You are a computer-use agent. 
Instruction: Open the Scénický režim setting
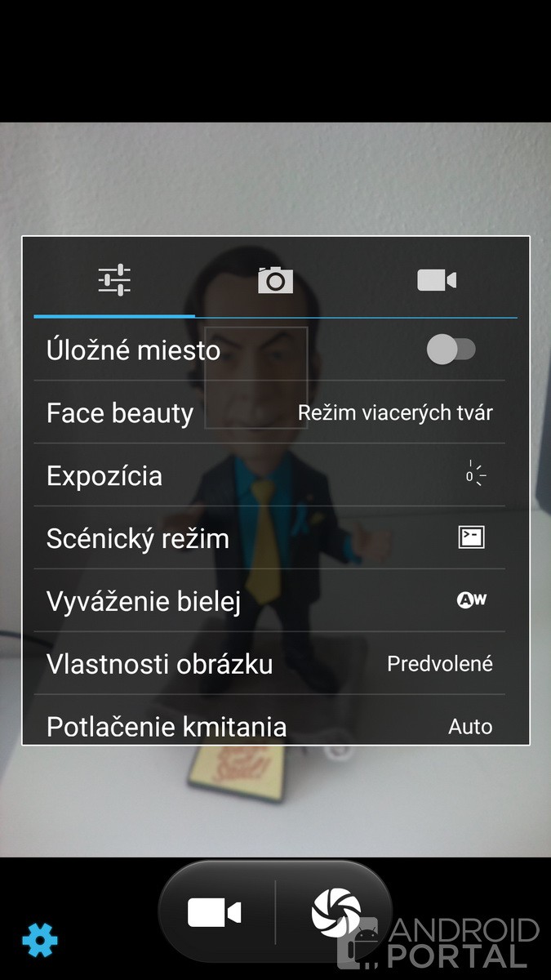coord(137,538)
